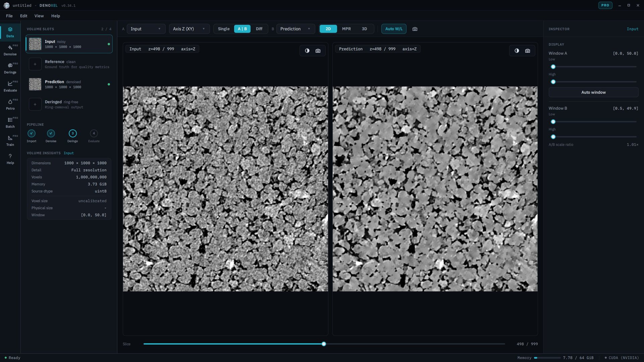Click the Denoise pipeline step icon
Screen dimensions: 644x362
point(51,133)
